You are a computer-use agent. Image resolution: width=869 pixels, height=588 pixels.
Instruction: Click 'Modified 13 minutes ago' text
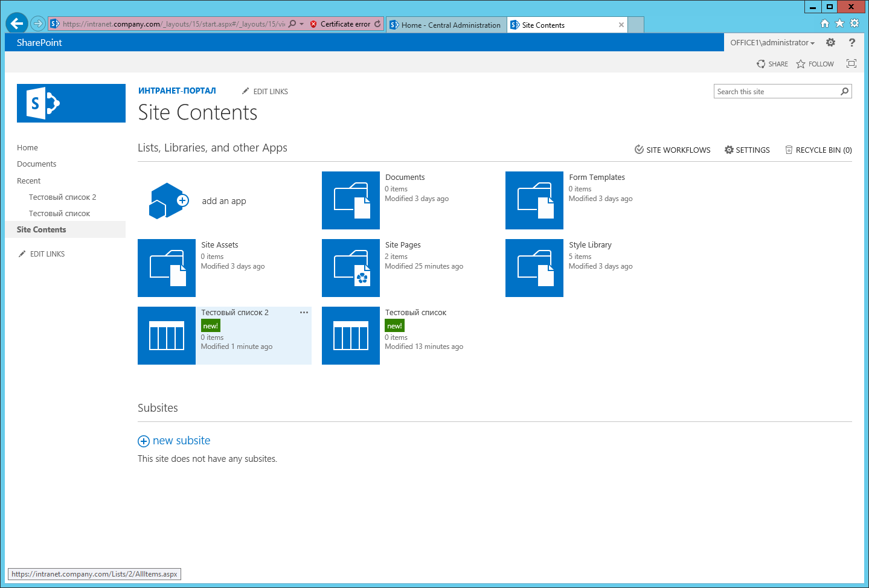(424, 347)
